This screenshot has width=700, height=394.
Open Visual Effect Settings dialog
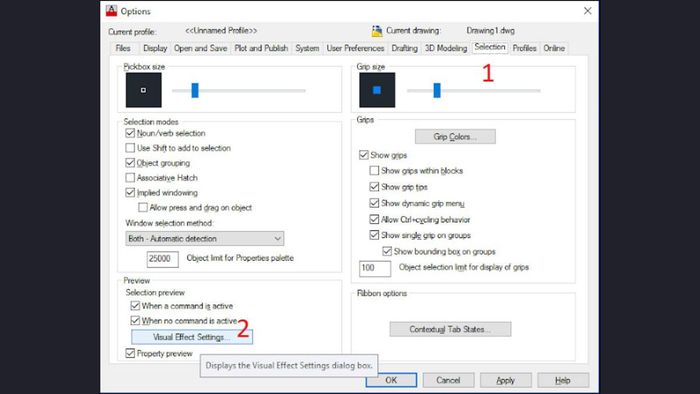192,337
